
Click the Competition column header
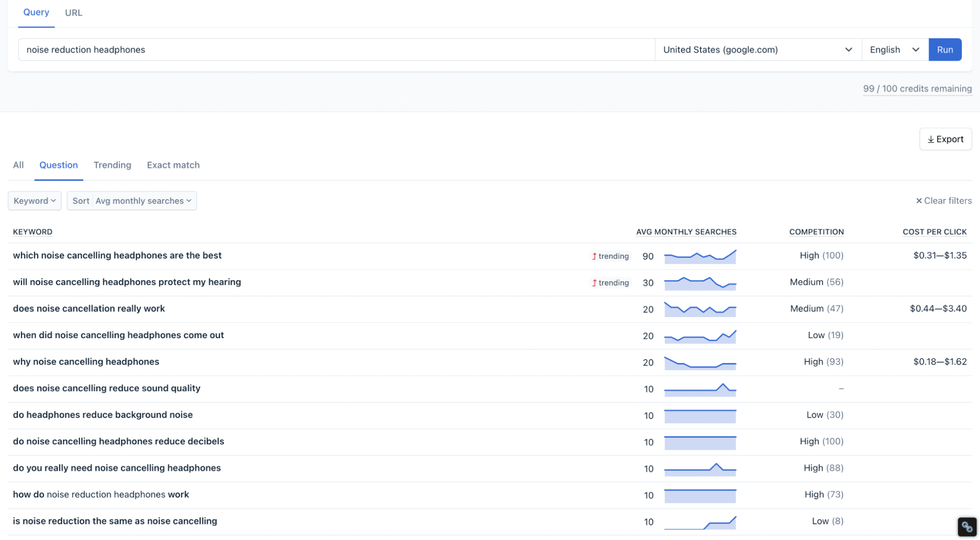pos(816,232)
